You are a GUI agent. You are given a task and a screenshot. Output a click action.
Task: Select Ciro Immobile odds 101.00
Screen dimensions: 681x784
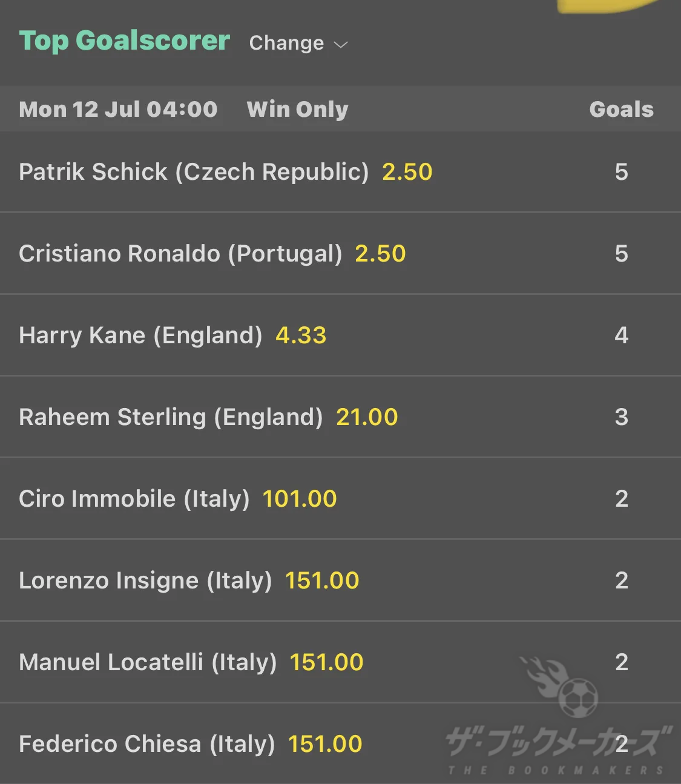(300, 499)
